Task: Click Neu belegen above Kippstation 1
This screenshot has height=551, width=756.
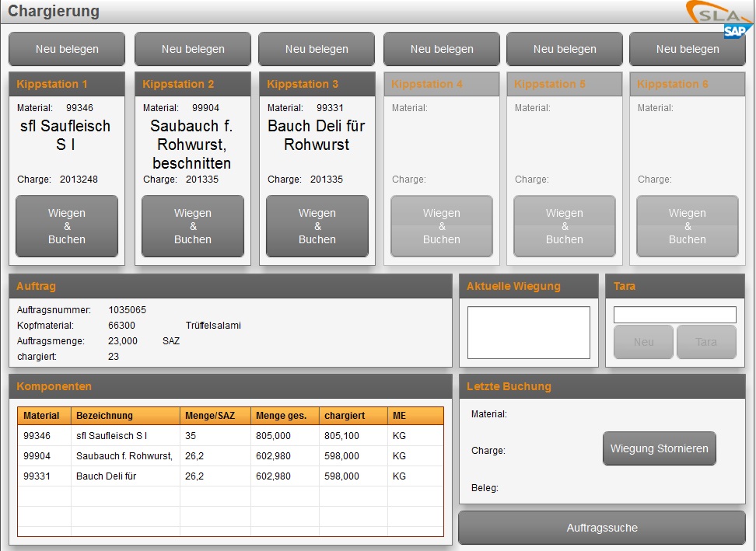Action: 67,49
